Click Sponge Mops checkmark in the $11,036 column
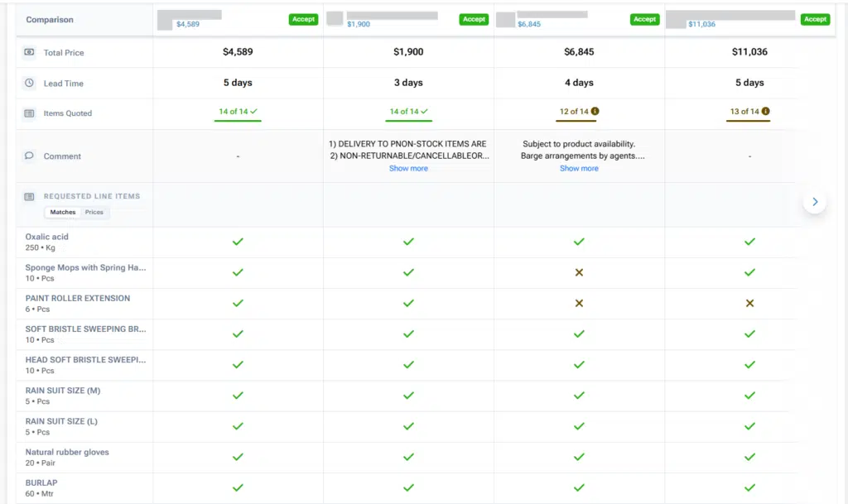 tap(749, 272)
